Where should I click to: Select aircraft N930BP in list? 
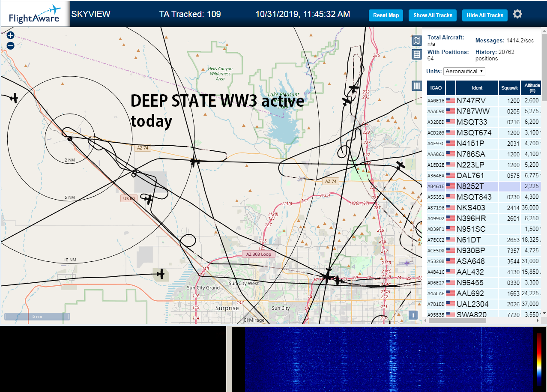(484, 250)
